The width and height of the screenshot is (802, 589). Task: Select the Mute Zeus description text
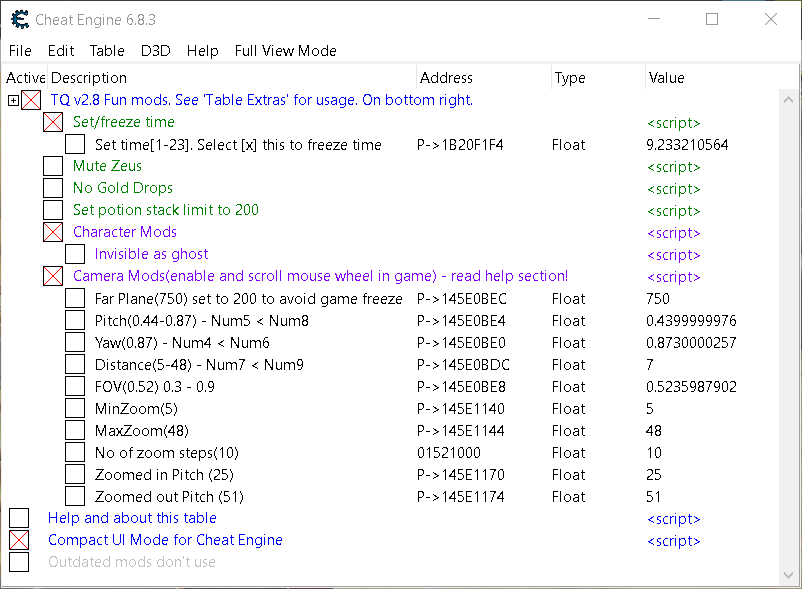point(107,166)
